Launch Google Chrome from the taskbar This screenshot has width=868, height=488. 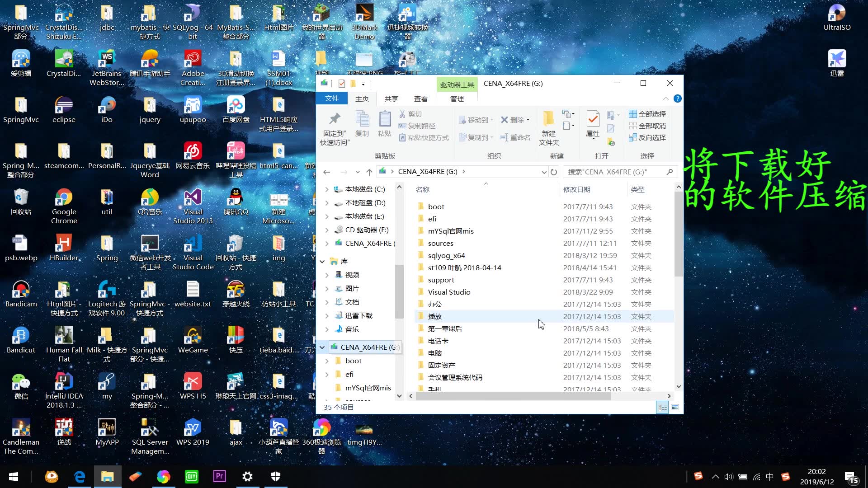tap(163, 476)
